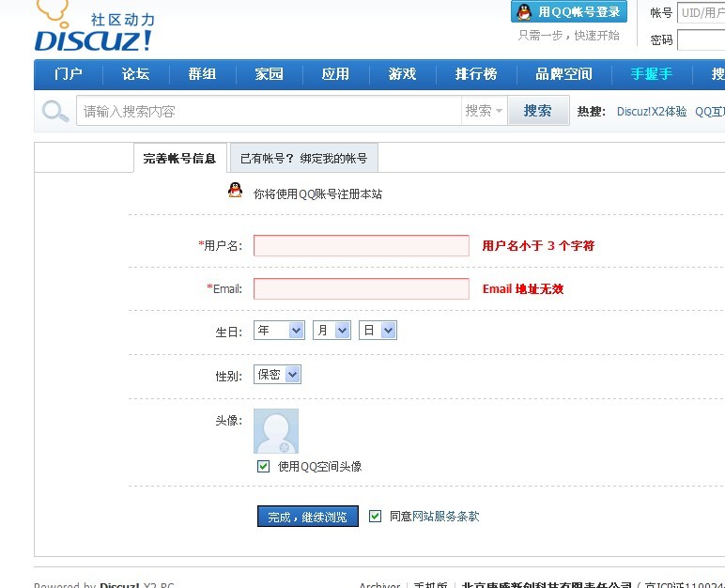Screen dimensions: 725x588
Task: Expand the birthday 月 dropdown
Action: click(332, 331)
